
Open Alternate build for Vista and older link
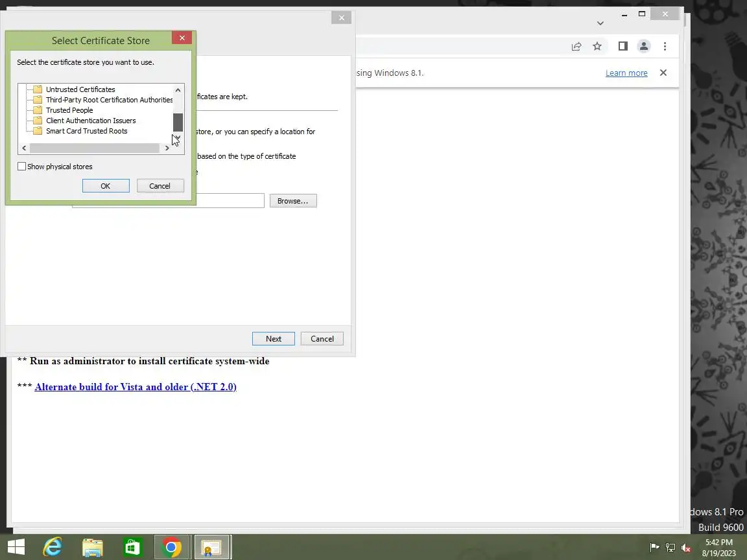(136, 387)
